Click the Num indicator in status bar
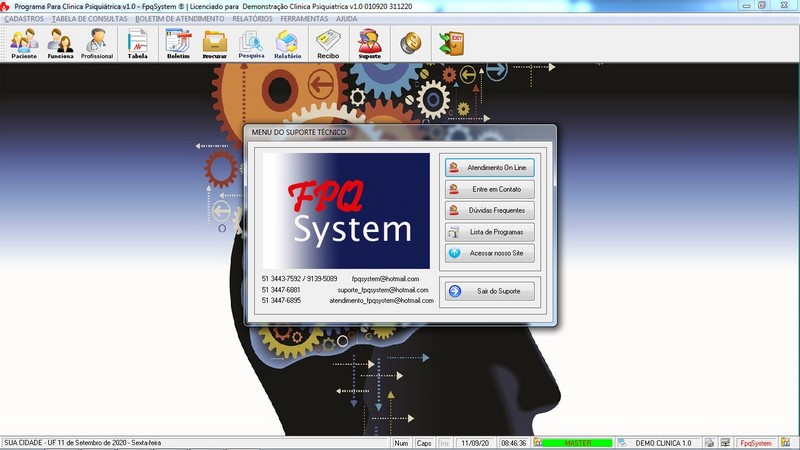This screenshot has width=800, height=450. [401, 443]
